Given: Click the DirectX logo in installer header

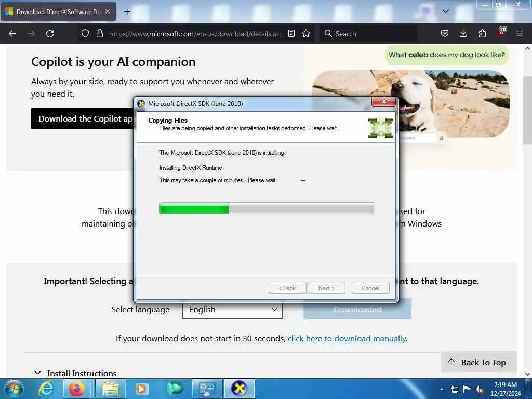Looking at the screenshot, I should click(380, 128).
